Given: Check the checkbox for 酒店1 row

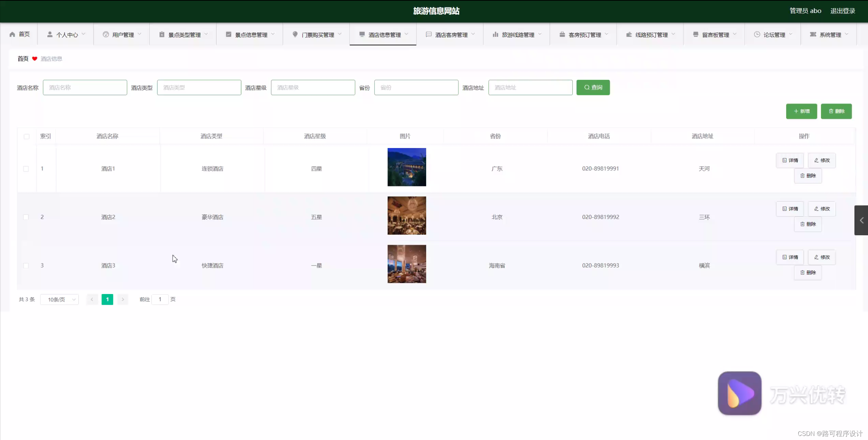Looking at the screenshot, I should [x=26, y=168].
